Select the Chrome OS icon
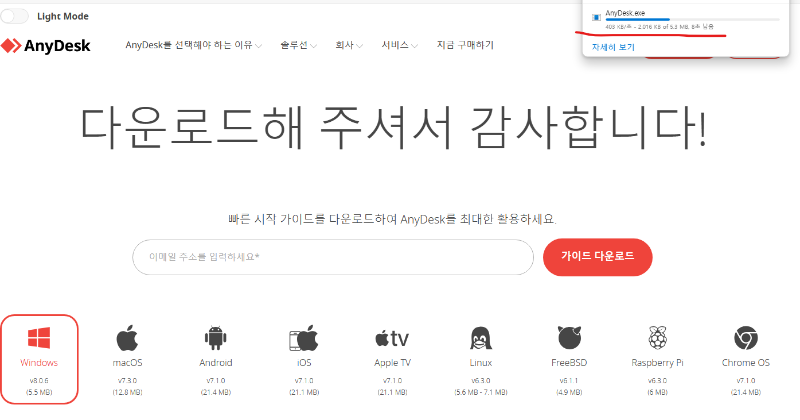Image resolution: width=800 pixels, height=420 pixels. coord(745,338)
